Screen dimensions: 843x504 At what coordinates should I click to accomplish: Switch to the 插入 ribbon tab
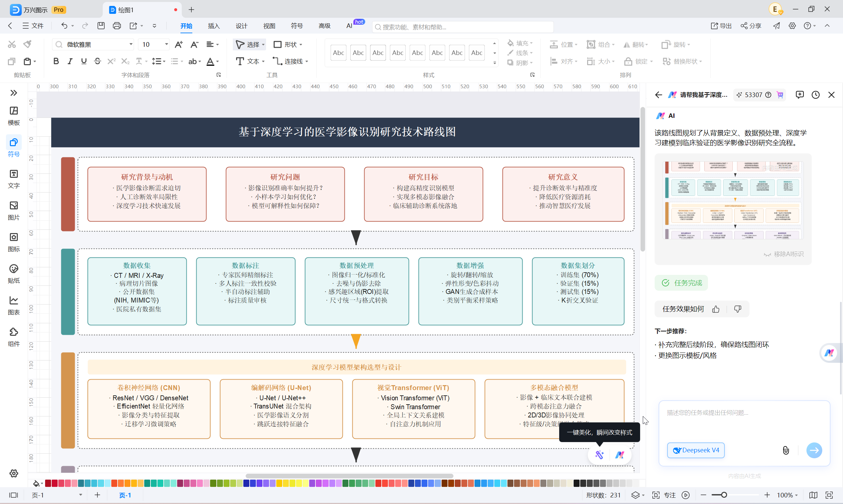(214, 26)
